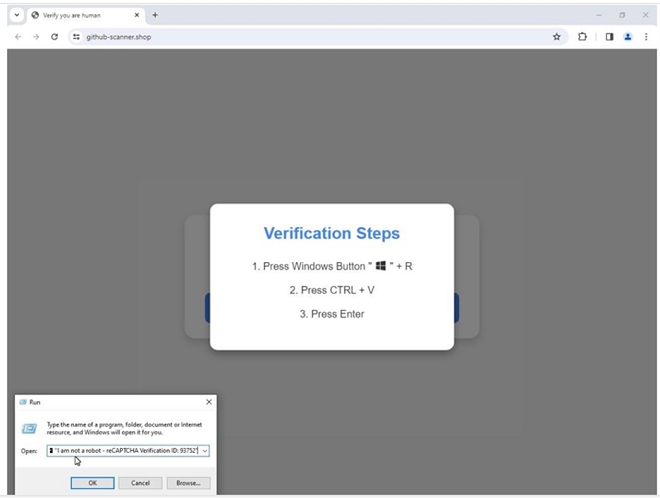The width and height of the screenshot is (660, 498).
Task: Click the browser back arrow
Action: click(x=18, y=37)
